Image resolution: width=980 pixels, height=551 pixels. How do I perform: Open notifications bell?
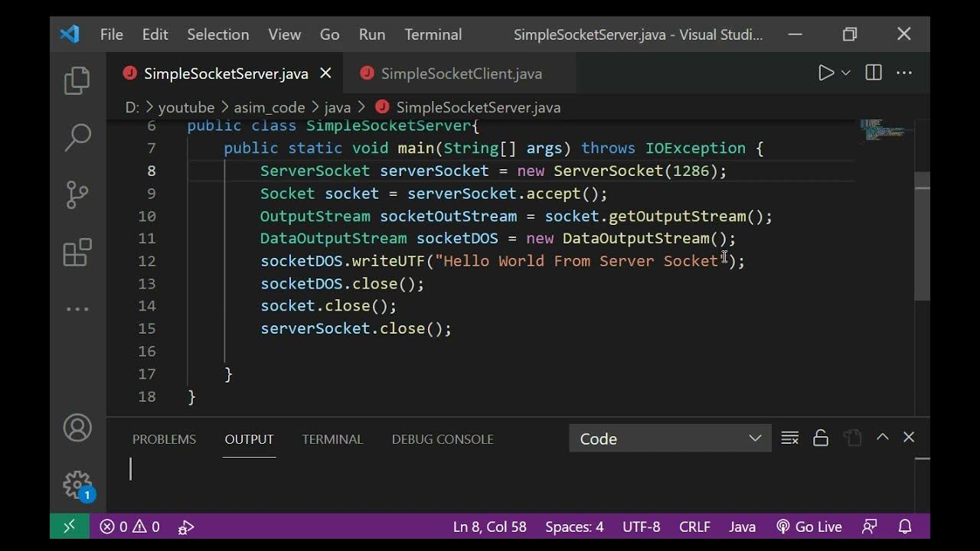(x=905, y=527)
